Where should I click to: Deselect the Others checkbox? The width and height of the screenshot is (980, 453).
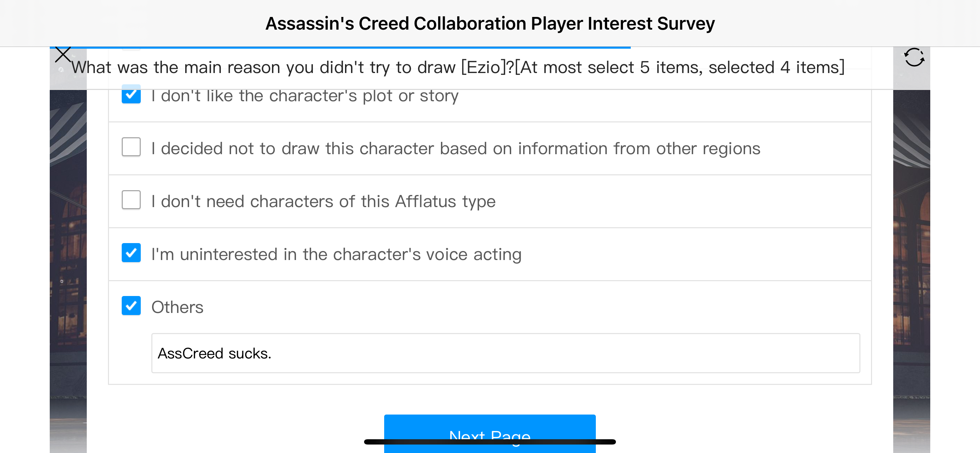pos(131,306)
